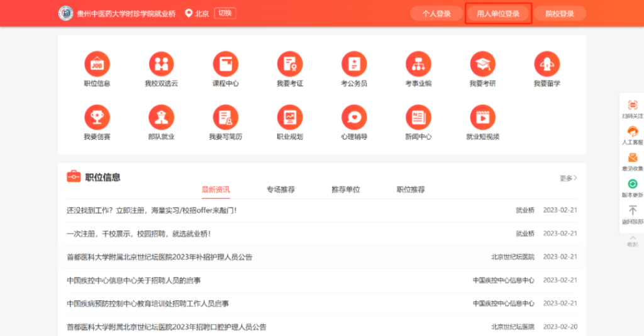
Task: Click the 切换 city switch button
Action: click(225, 13)
